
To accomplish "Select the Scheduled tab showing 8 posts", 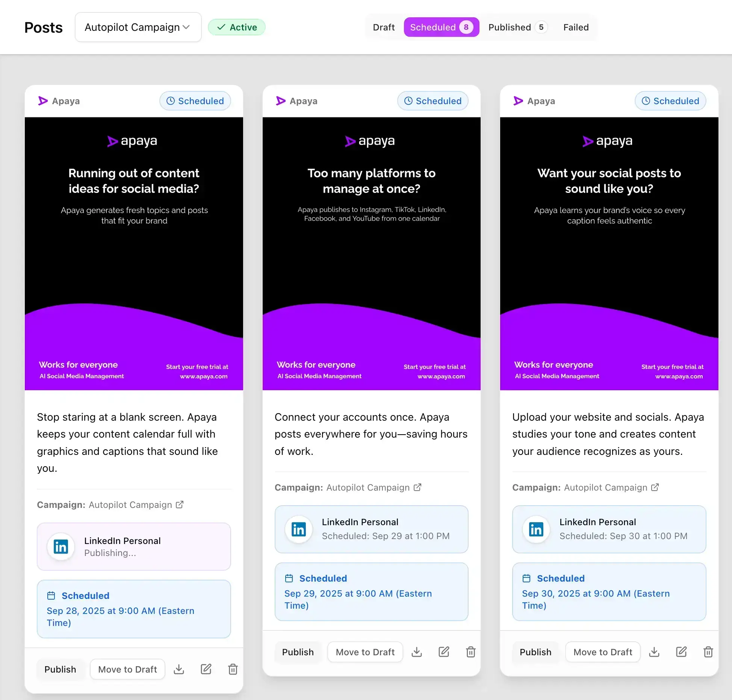I will point(442,27).
